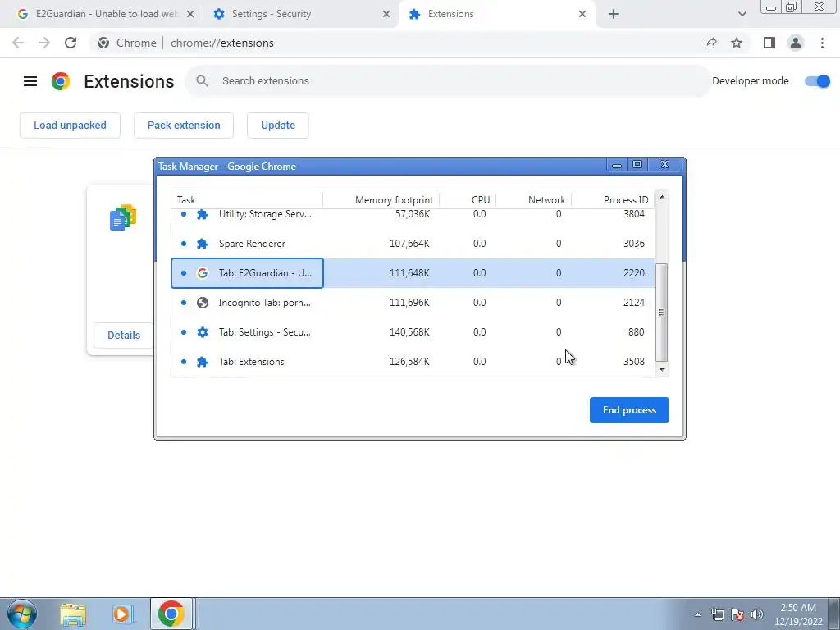The height and width of the screenshot is (630, 840).
Task: Click the Pack extension button
Action: [184, 126]
